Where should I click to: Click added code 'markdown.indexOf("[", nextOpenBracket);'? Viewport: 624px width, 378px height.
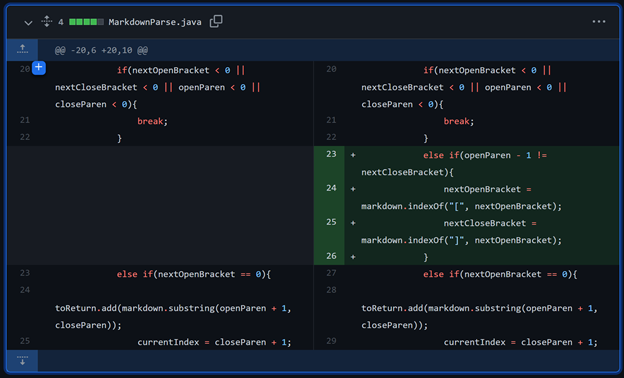(x=461, y=206)
